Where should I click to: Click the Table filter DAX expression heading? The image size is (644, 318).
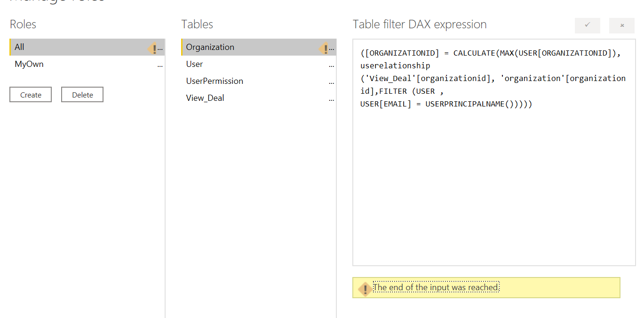[420, 24]
